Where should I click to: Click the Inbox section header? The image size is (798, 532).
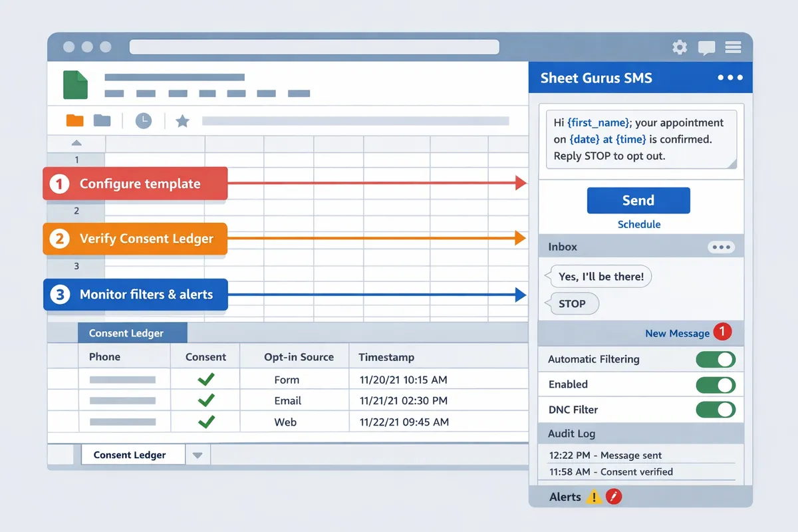(640, 247)
